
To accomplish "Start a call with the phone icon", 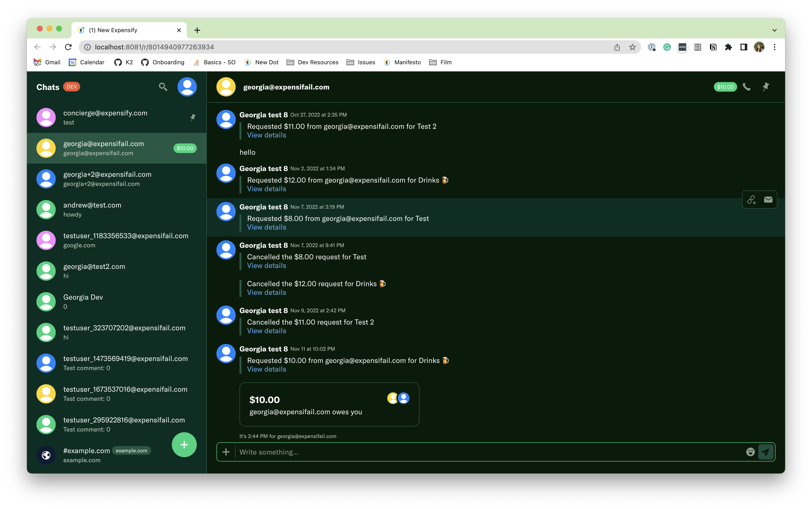I will point(746,87).
